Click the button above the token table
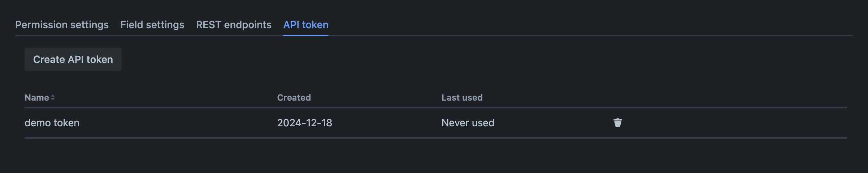This screenshot has width=868, height=173. point(73,59)
